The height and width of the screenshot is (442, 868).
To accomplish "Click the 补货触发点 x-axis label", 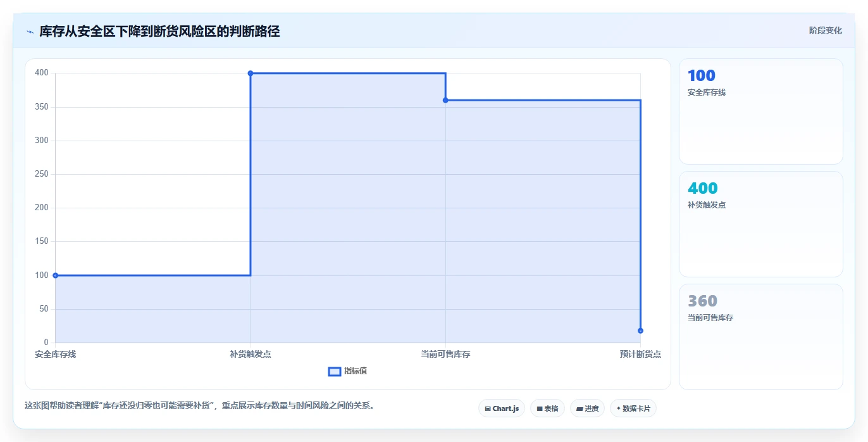I will 251,354.
